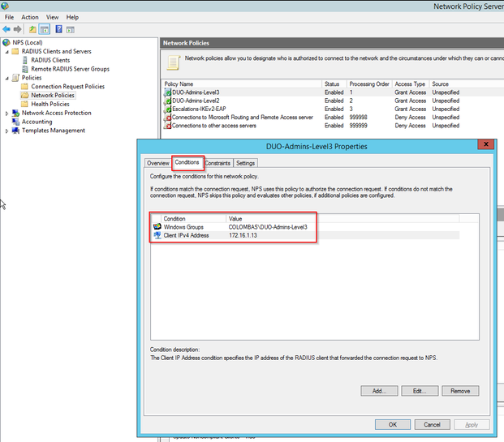
Task: Switch to the Constraints tab
Action: (218, 163)
